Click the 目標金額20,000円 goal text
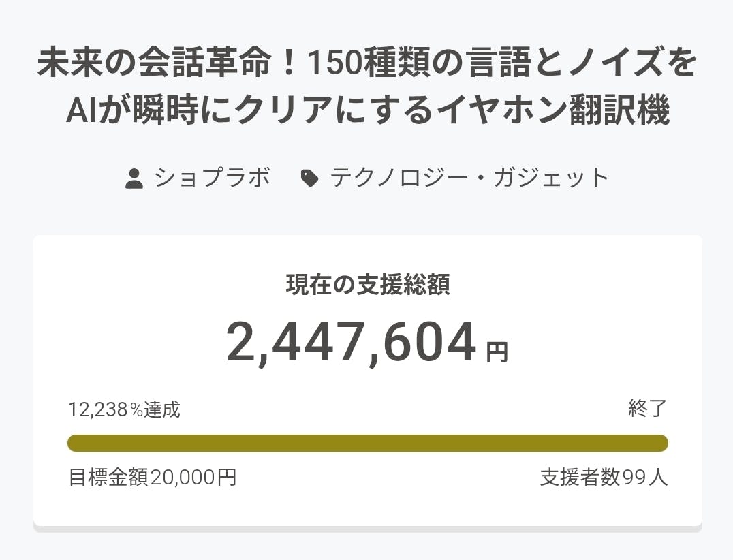This screenshot has width=733, height=560. tap(153, 477)
